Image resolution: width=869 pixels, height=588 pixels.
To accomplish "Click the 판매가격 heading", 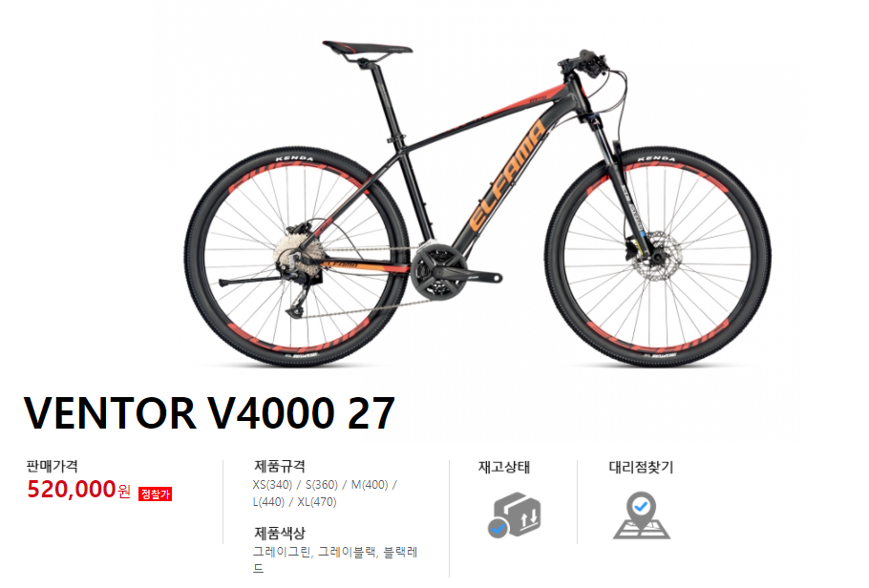I will [x=53, y=466].
